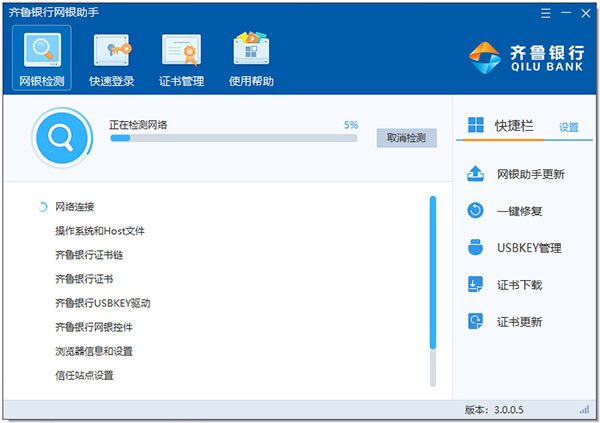Click the spinner next to 网络连接

pyautogui.click(x=42, y=207)
